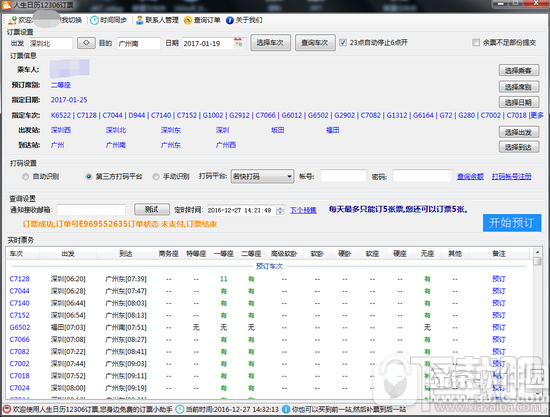Click the status bar welcome icon
The height and width of the screenshot is (417, 550).
[x=7, y=409]
